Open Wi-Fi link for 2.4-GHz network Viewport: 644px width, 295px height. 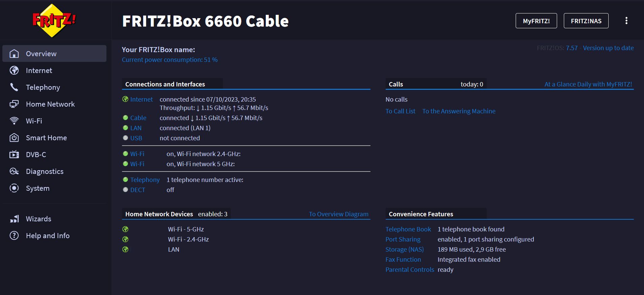(x=137, y=154)
